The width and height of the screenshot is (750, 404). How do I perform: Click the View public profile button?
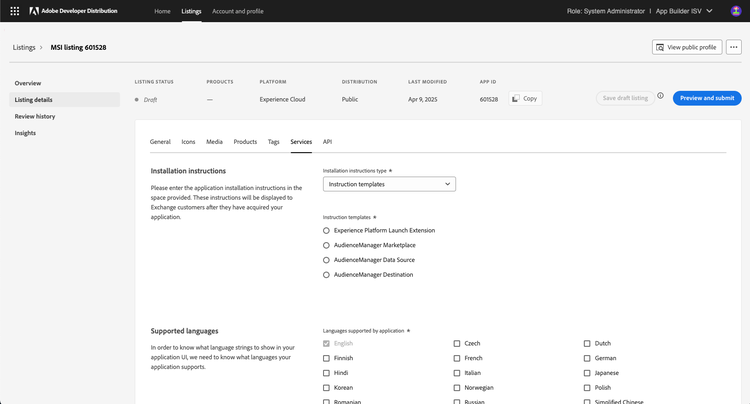tap(687, 47)
